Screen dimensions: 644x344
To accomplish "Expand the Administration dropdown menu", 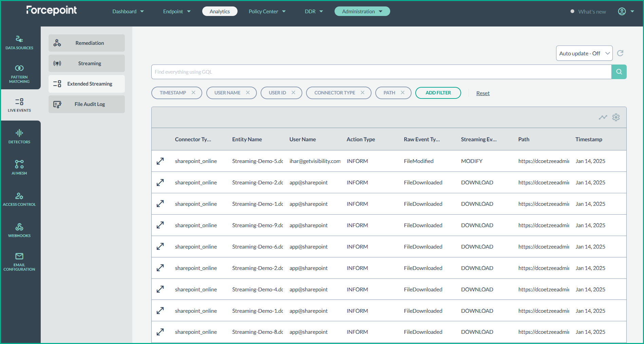I will pos(362,12).
